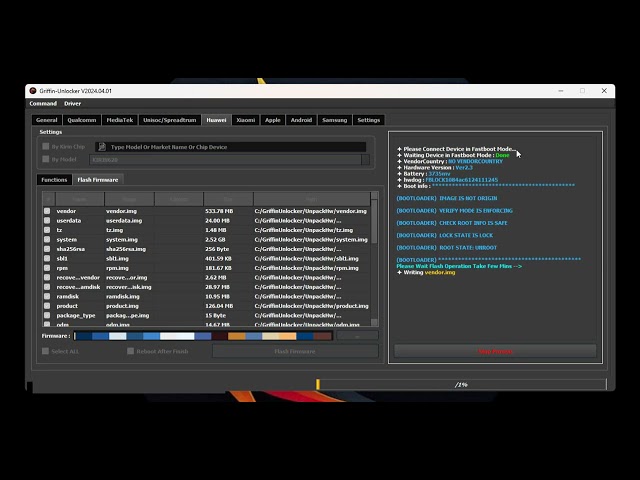The image size is (640, 480).
Task: Open the Command menu
Action: click(43, 104)
